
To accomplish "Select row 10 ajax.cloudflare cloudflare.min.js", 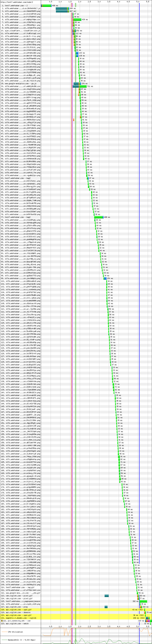I will click(20, 30).
